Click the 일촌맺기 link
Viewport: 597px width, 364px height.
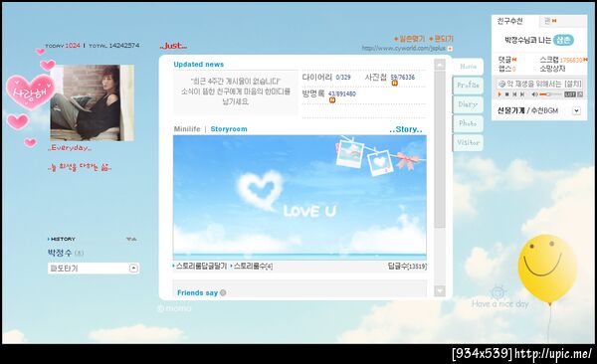[x=409, y=39]
